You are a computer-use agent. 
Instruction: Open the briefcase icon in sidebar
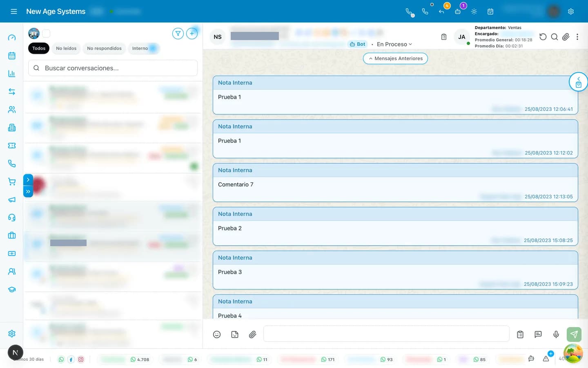click(12, 236)
